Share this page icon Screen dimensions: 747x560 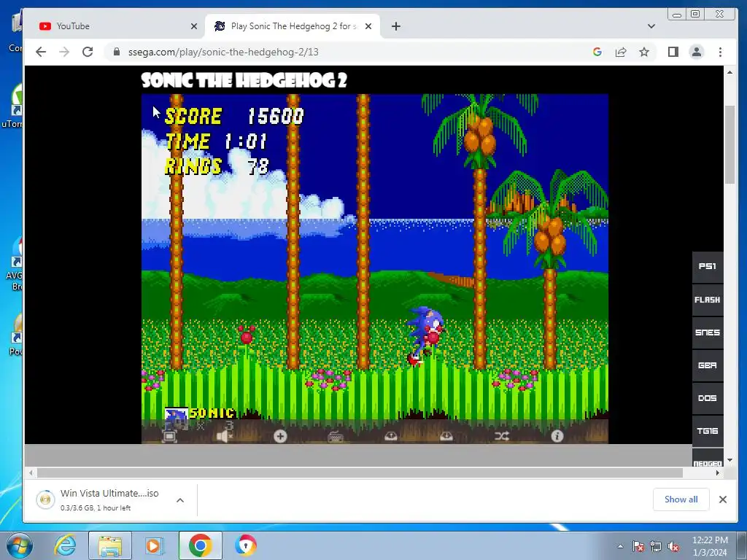tap(621, 52)
